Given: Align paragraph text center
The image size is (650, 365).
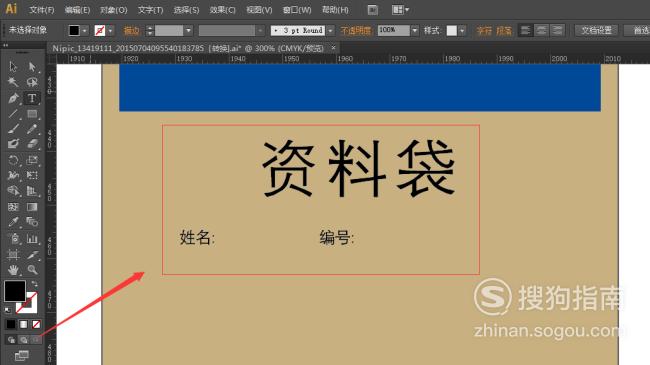Looking at the screenshot, I should point(541,30).
